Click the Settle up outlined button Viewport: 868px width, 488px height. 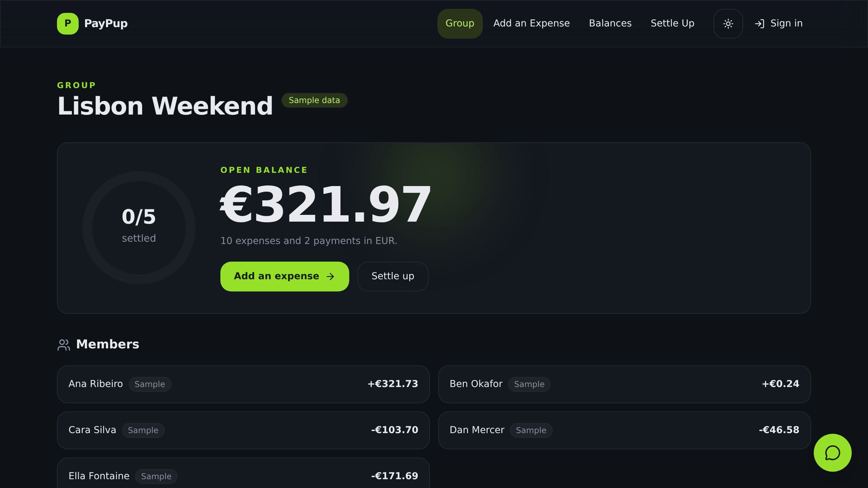[x=393, y=276]
